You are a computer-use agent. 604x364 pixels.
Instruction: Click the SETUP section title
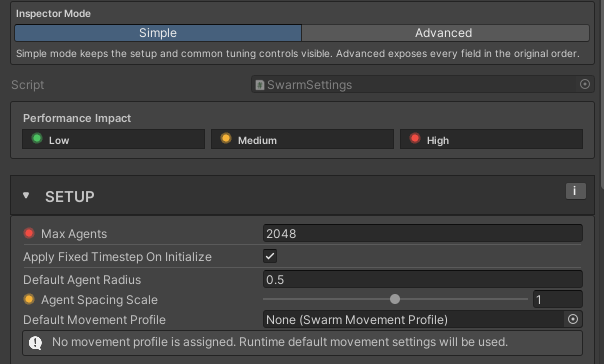[70, 197]
